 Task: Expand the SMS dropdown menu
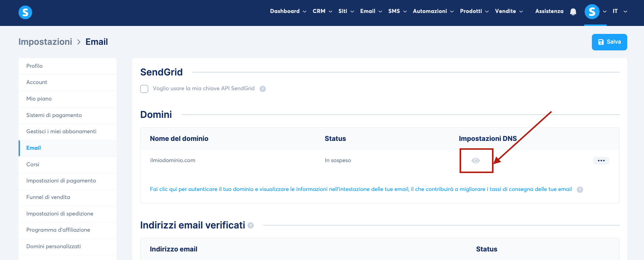pyautogui.click(x=397, y=11)
